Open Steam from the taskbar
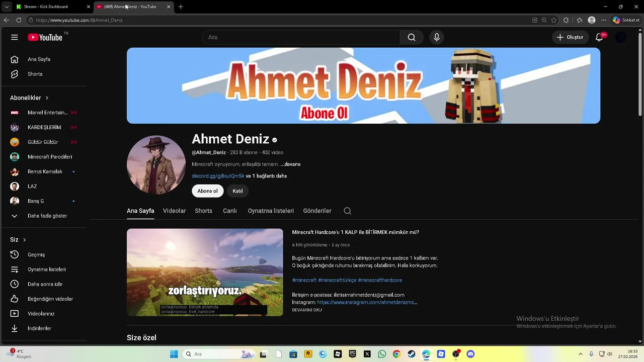The image size is (644, 362). tap(411, 354)
